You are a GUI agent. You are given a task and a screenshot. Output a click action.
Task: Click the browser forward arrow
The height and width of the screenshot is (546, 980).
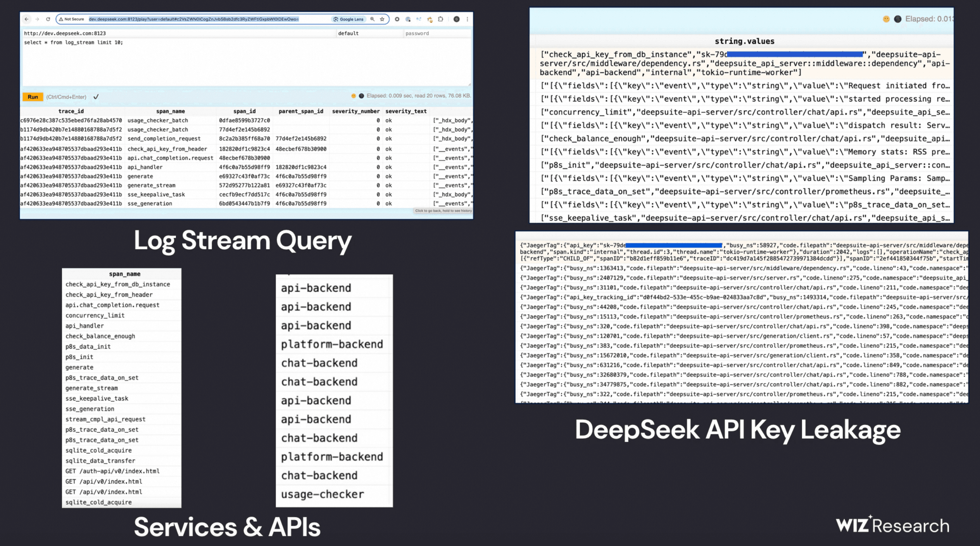point(37,19)
